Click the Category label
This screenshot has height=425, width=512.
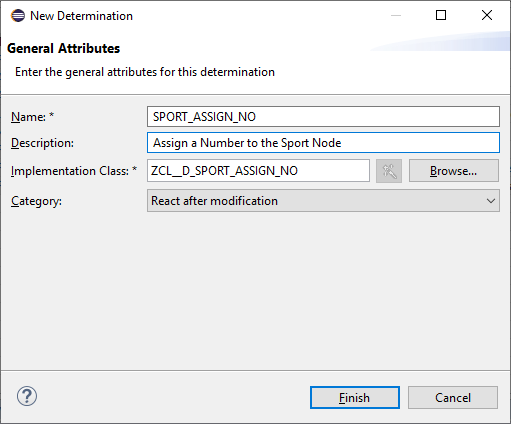[36, 201]
